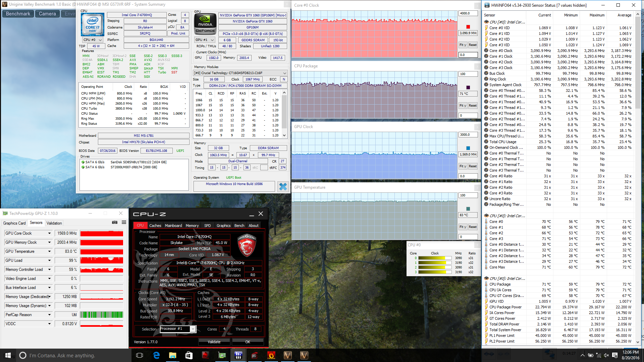
Task: Open the Windows Store taskbar icon
Action: (189, 355)
